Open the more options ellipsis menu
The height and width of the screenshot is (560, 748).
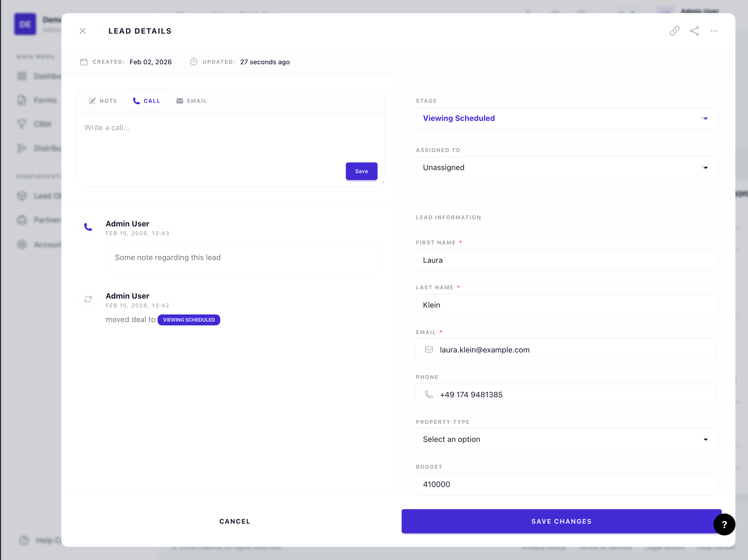714,31
